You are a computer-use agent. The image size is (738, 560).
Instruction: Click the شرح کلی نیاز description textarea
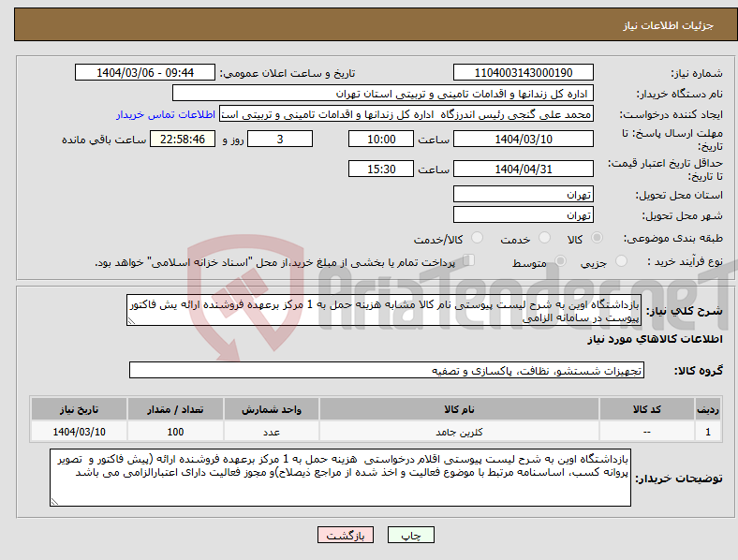tap(384, 310)
